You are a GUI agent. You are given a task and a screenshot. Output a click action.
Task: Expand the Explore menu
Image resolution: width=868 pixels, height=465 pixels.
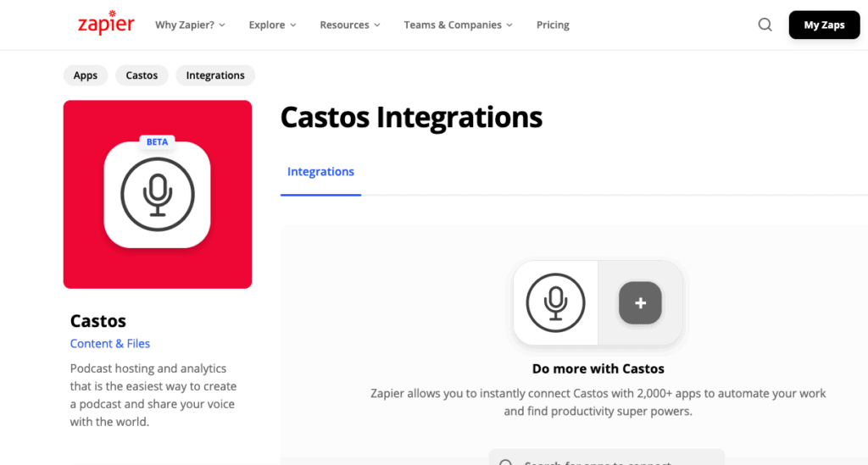pos(272,25)
